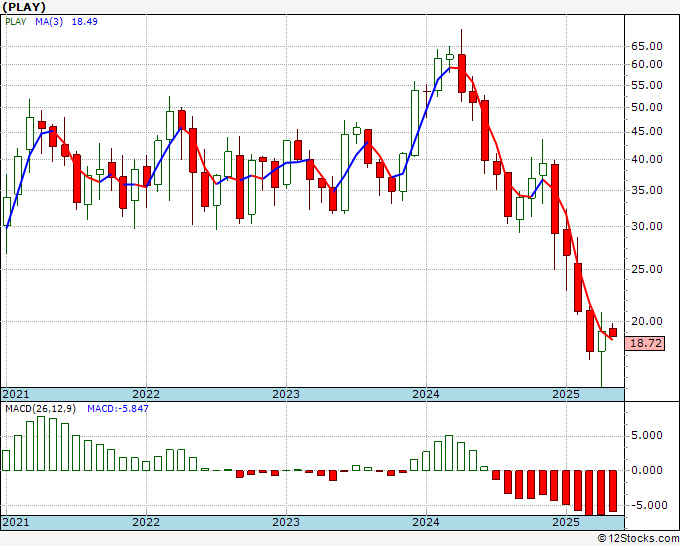Click the last red MACD histogram bar
Viewport: 680px width, 546px height.
point(613,490)
